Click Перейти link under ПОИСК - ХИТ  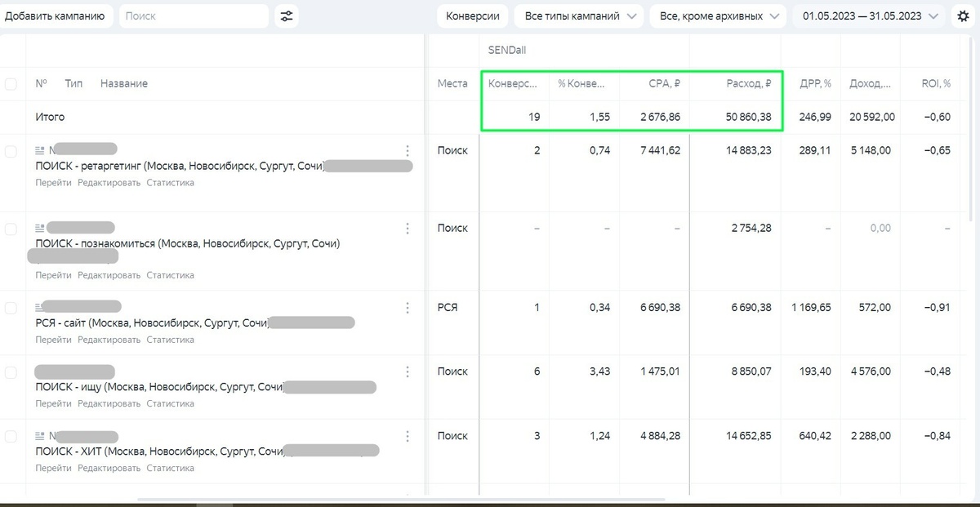click(x=54, y=468)
